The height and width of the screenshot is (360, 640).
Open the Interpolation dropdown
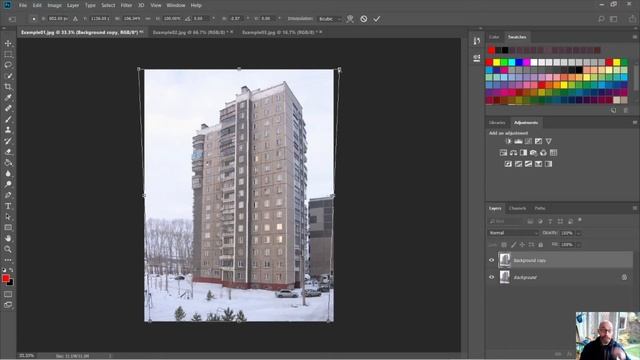tap(330, 19)
